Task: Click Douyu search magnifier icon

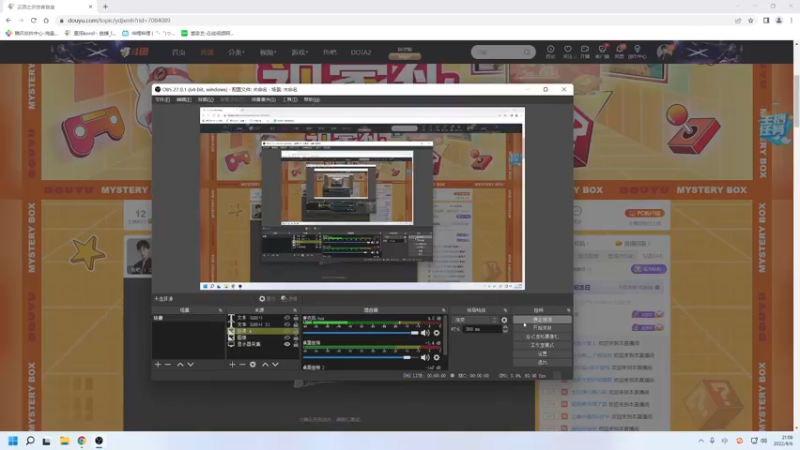Action: (527, 52)
